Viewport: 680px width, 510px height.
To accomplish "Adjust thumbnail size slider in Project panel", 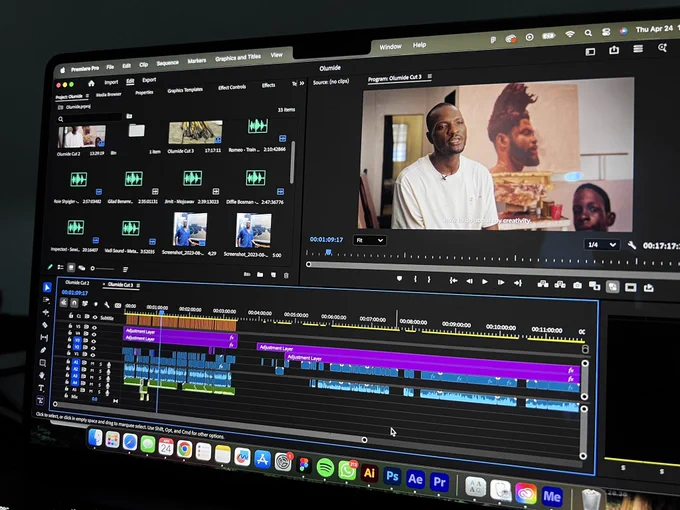I will point(101,268).
